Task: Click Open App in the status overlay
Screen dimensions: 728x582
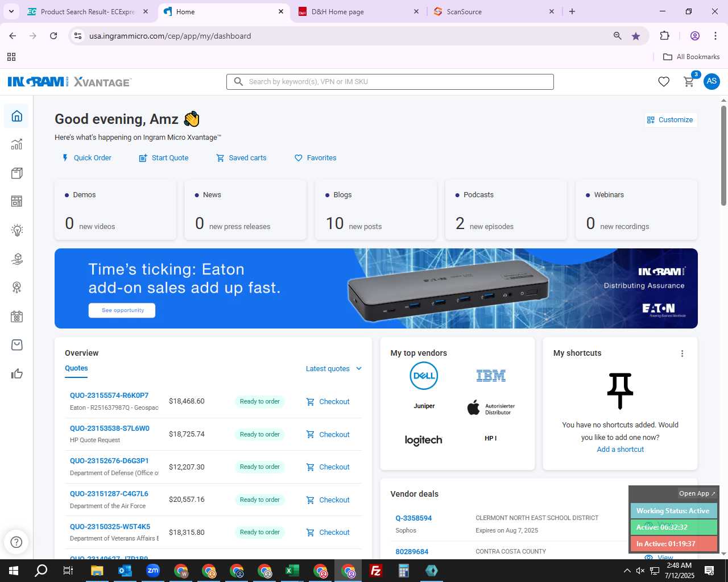Action: [697, 493]
